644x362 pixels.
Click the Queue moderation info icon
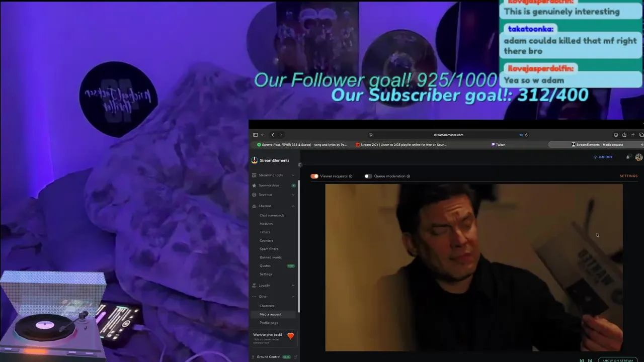pos(408,176)
